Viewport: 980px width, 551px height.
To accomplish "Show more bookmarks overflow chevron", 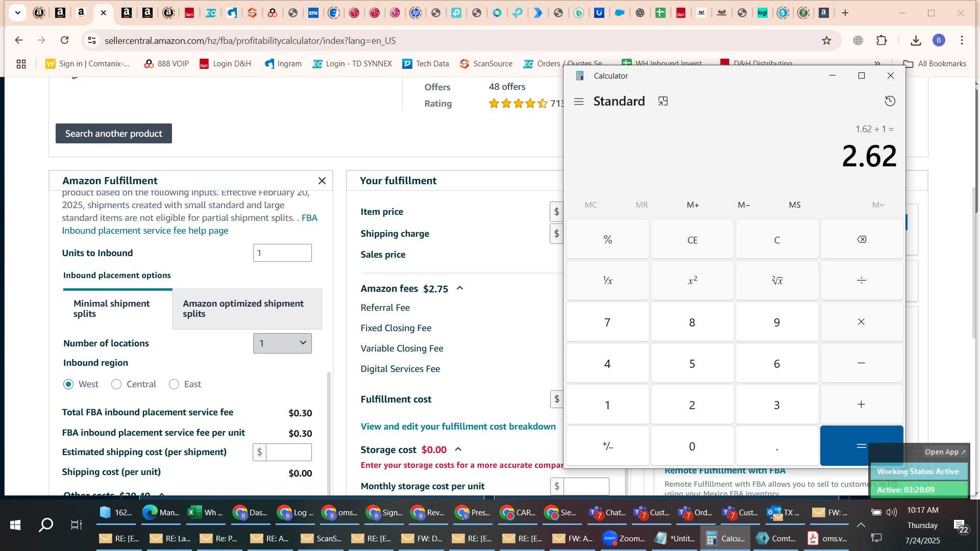I will [x=877, y=64].
